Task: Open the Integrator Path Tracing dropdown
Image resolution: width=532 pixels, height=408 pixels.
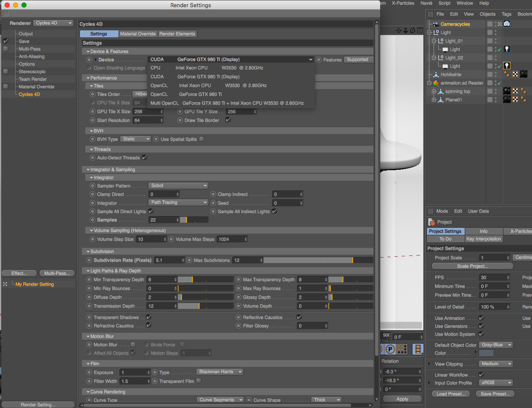Action: click(179, 203)
